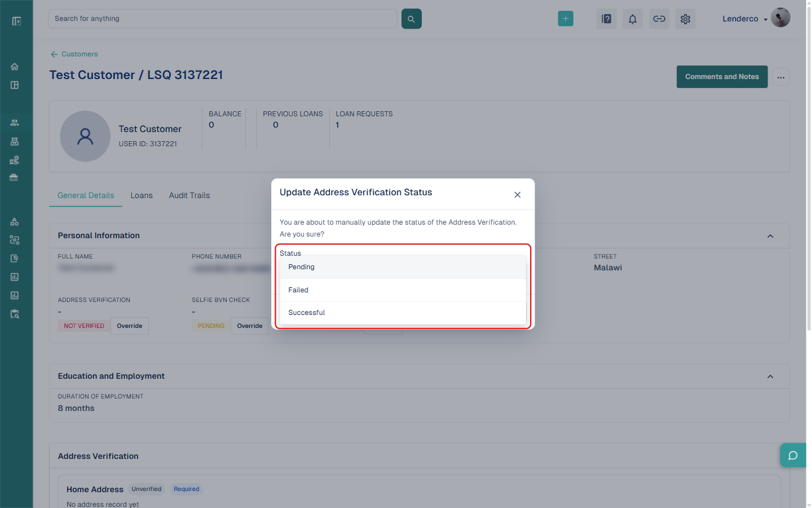Open the help question-mark icon
This screenshot has height=508, width=812.
pos(606,19)
